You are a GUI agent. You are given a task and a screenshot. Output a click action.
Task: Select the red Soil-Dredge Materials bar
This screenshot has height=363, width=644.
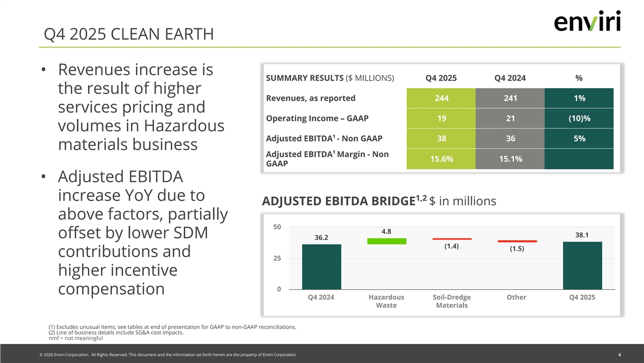[x=452, y=239]
